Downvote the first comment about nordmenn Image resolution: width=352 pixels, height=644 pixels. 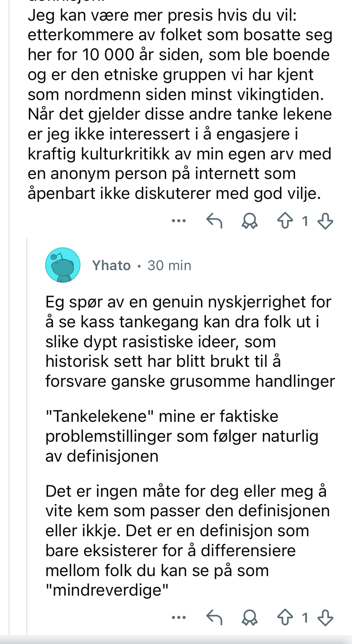(325, 221)
